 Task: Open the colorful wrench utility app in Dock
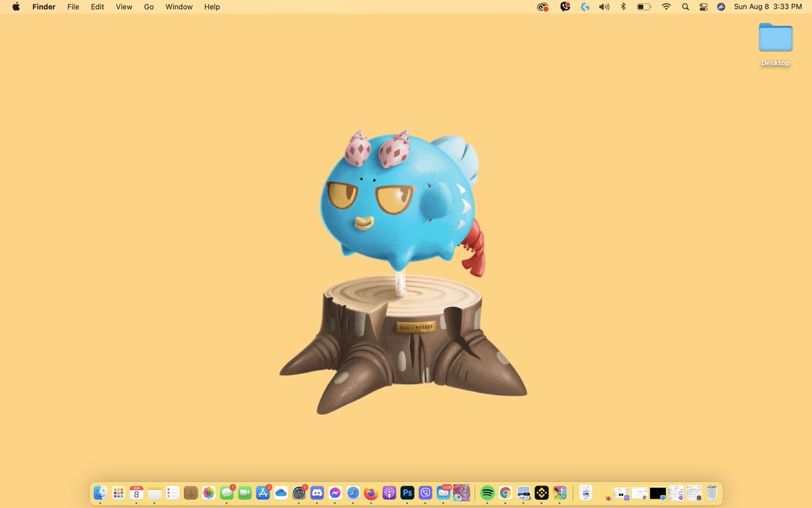click(x=560, y=492)
